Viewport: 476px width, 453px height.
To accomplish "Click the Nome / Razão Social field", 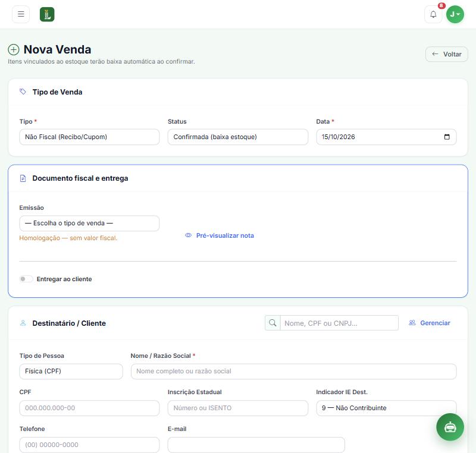I will pyautogui.click(x=293, y=371).
